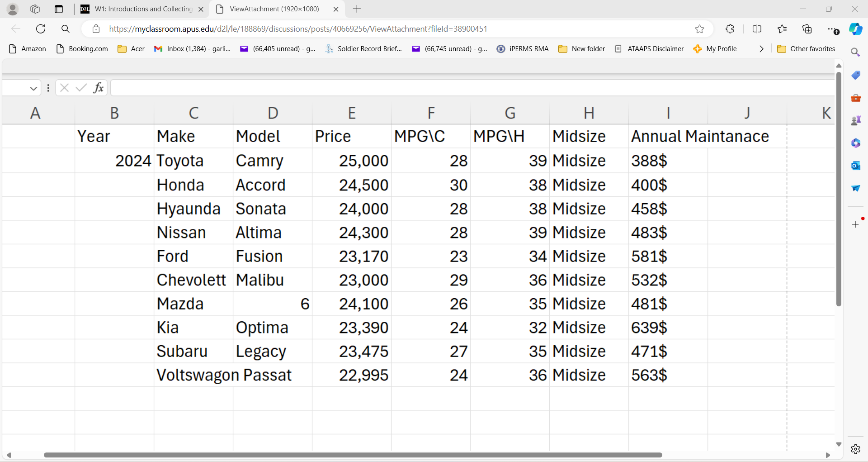This screenshot has width=868, height=462.
Task: Click the Chevolett make cell
Action: click(193, 280)
